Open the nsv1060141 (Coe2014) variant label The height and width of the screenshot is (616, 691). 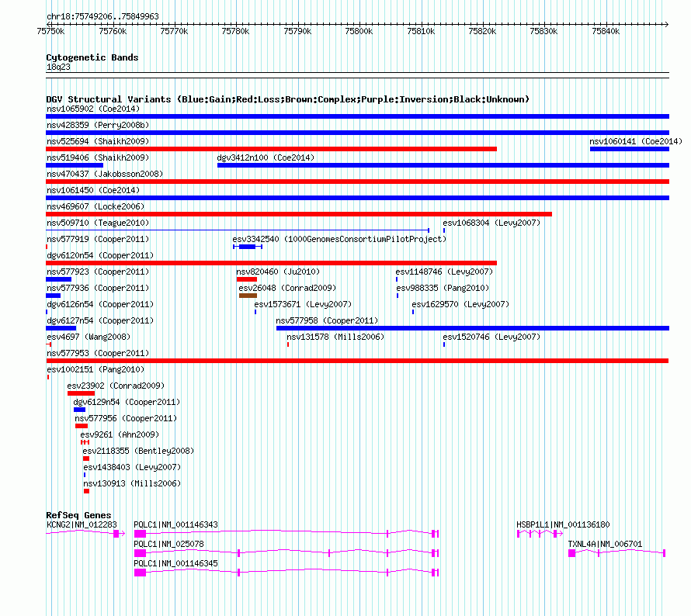coord(635,141)
